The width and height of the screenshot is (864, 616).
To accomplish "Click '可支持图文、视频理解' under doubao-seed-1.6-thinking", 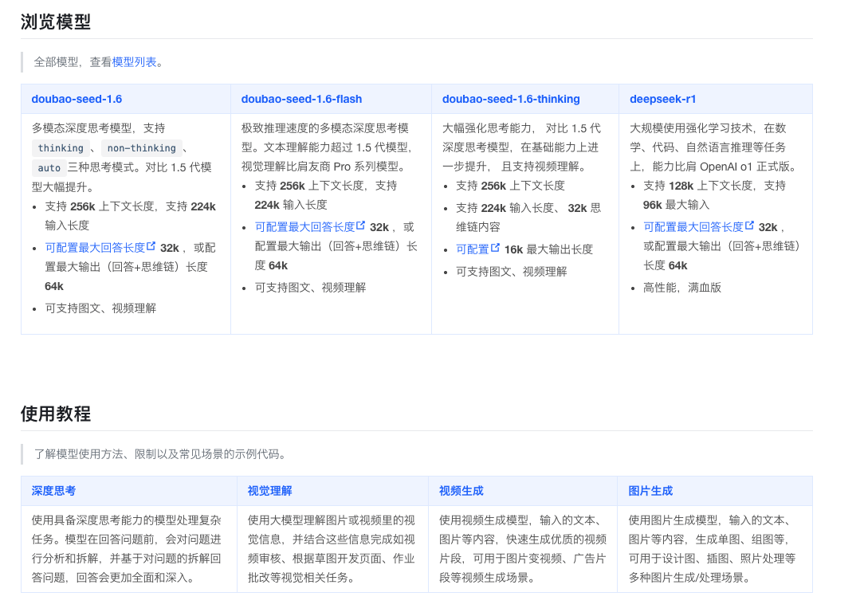I will (x=512, y=272).
